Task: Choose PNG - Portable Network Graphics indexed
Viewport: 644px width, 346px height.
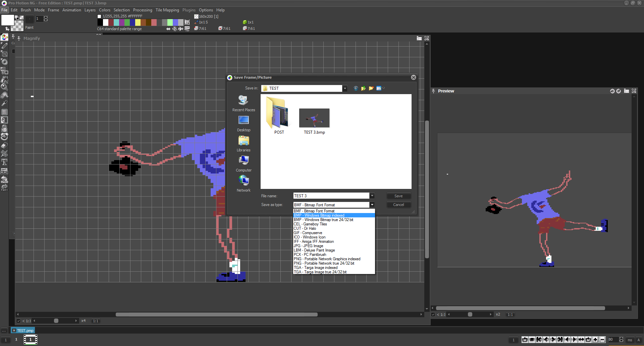Action: 334,259
